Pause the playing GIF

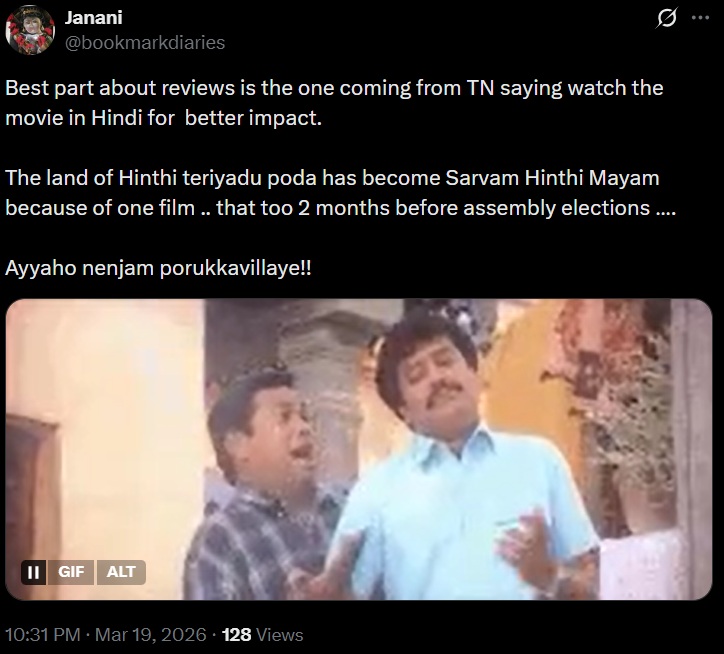pyautogui.click(x=33, y=572)
